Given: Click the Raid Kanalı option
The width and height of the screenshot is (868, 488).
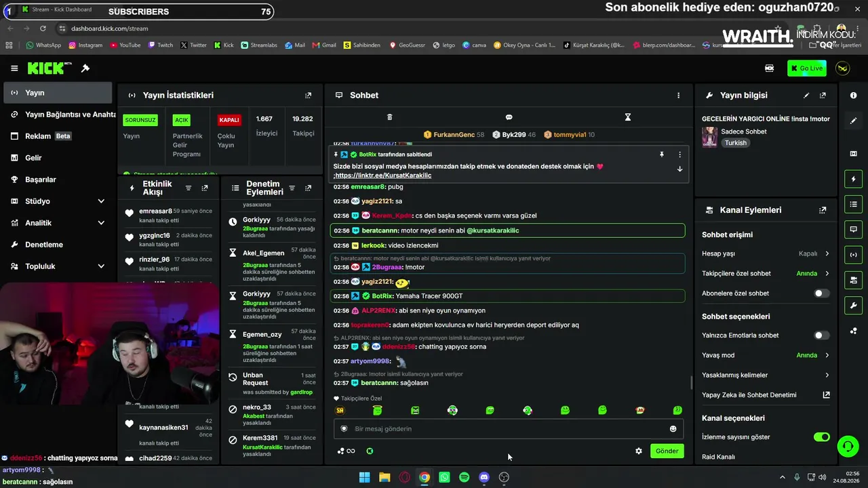Looking at the screenshot, I should click(718, 457).
